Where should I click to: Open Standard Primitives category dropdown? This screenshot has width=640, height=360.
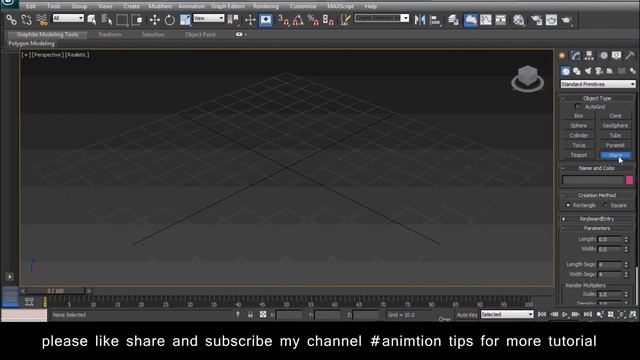pyautogui.click(x=598, y=84)
